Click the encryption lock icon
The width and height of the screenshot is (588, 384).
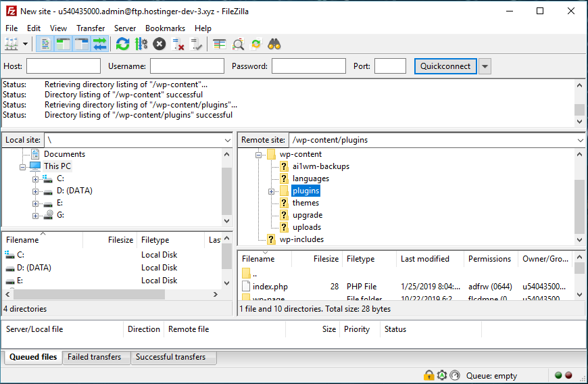[428, 375]
